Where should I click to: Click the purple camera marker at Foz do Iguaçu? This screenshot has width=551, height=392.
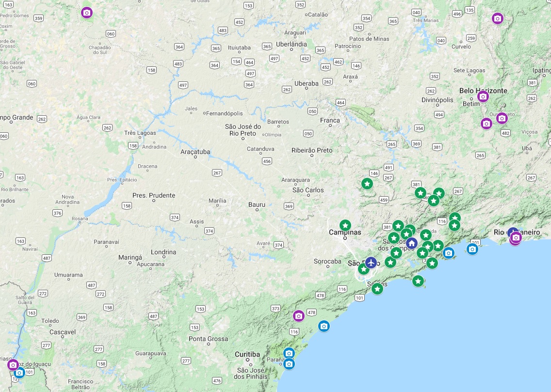point(13,365)
